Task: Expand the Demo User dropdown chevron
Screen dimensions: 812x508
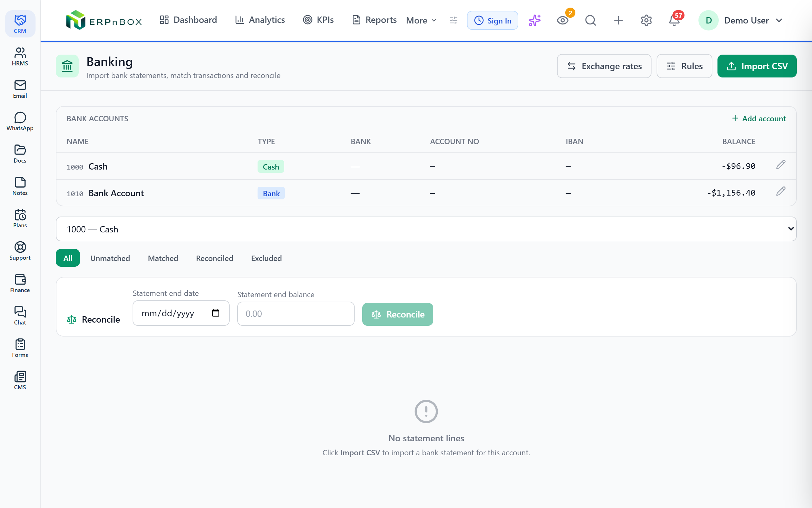Action: pos(779,21)
